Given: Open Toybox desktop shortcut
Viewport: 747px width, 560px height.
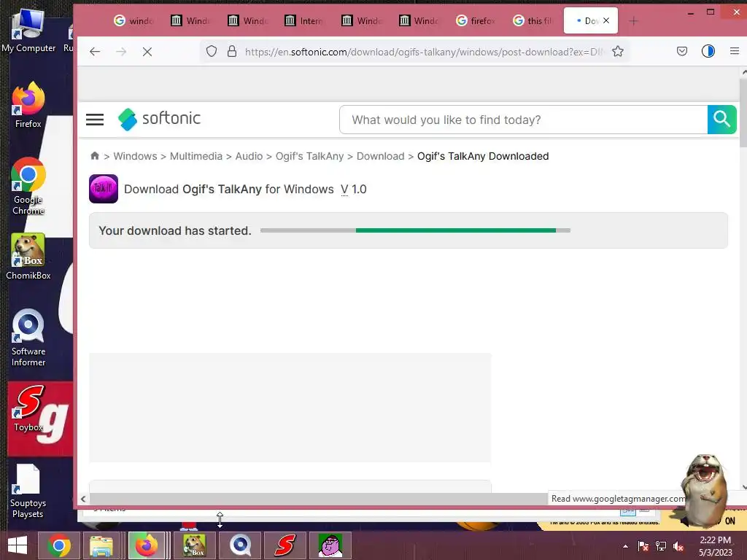Looking at the screenshot, I should point(28,408).
